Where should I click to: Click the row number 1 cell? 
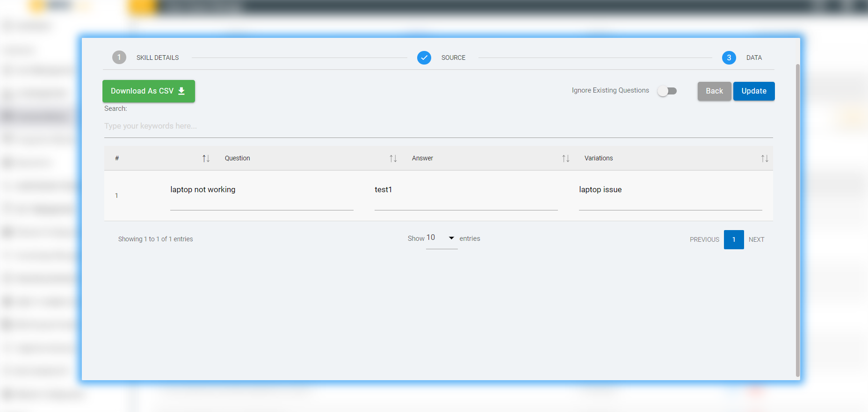click(x=116, y=195)
